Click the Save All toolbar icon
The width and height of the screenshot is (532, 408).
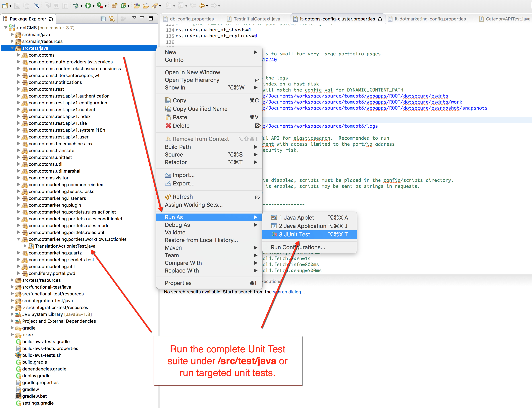click(x=26, y=6)
